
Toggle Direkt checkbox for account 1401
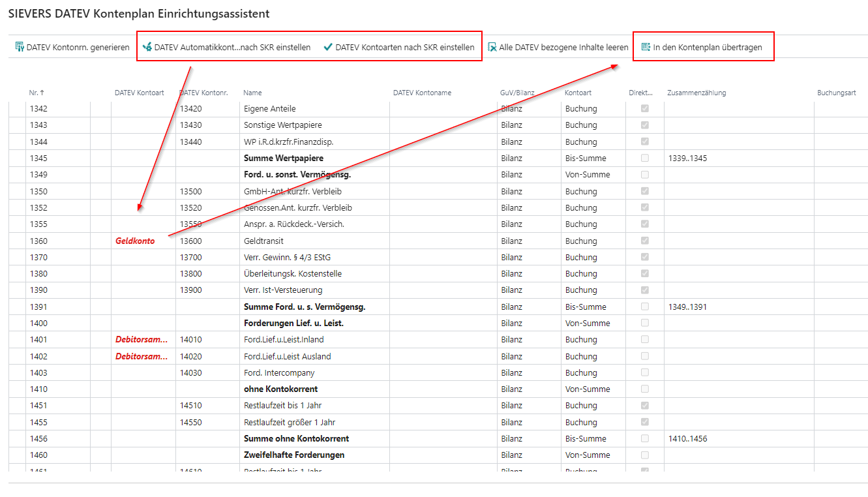click(x=645, y=339)
